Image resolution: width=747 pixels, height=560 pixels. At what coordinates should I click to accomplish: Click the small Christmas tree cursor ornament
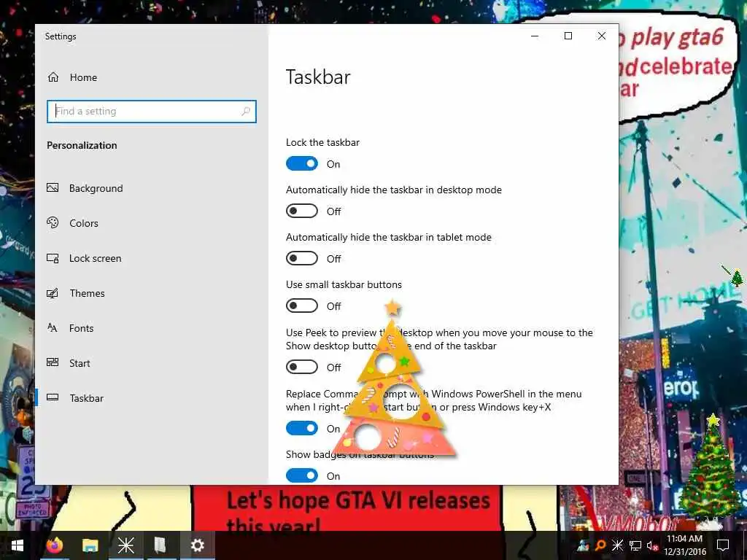[737, 278]
